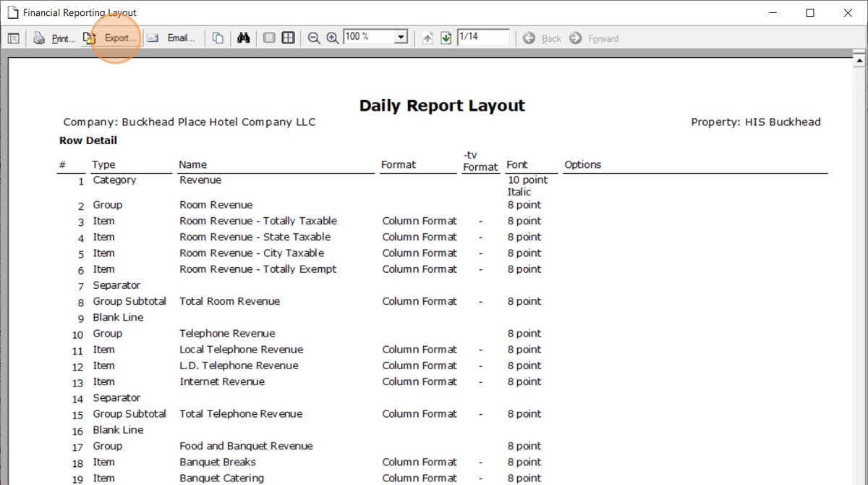Click the Export toolbar button
868x485 pixels.
[111, 38]
